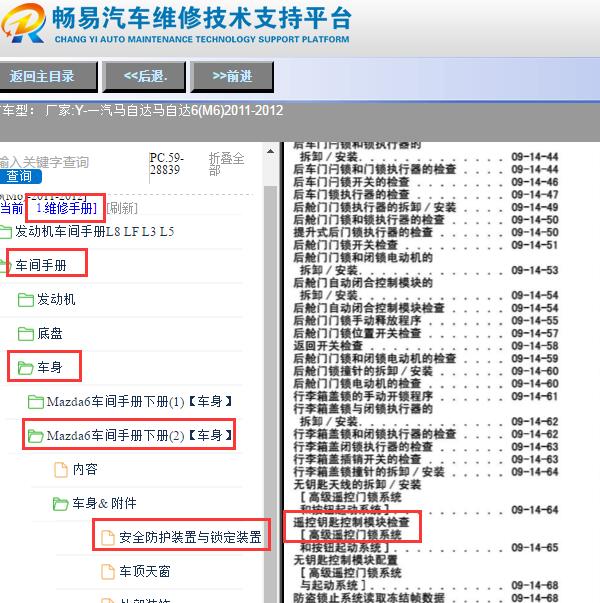Open 安全防护装置与锁定装置 document
This screenshot has height=603, width=600.
coord(190,537)
